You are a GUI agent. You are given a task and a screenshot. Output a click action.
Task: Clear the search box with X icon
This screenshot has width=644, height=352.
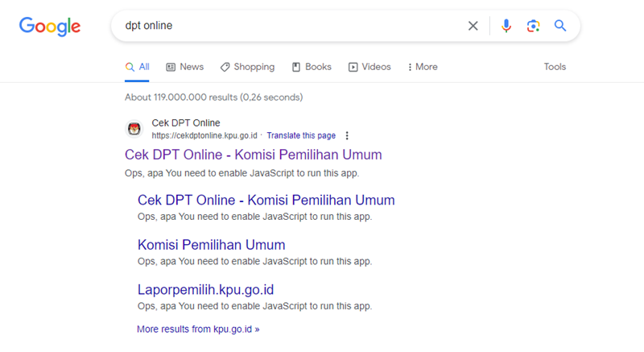(473, 26)
